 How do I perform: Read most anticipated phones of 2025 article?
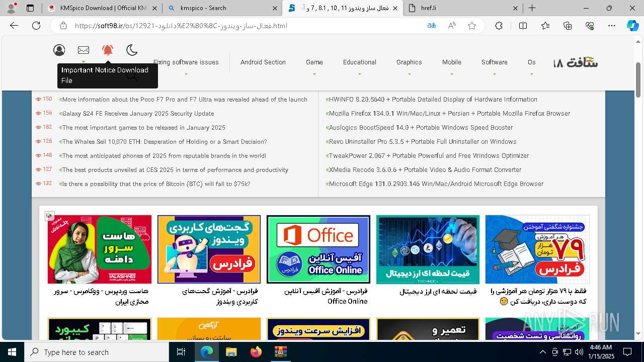pyautogui.click(x=164, y=156)
